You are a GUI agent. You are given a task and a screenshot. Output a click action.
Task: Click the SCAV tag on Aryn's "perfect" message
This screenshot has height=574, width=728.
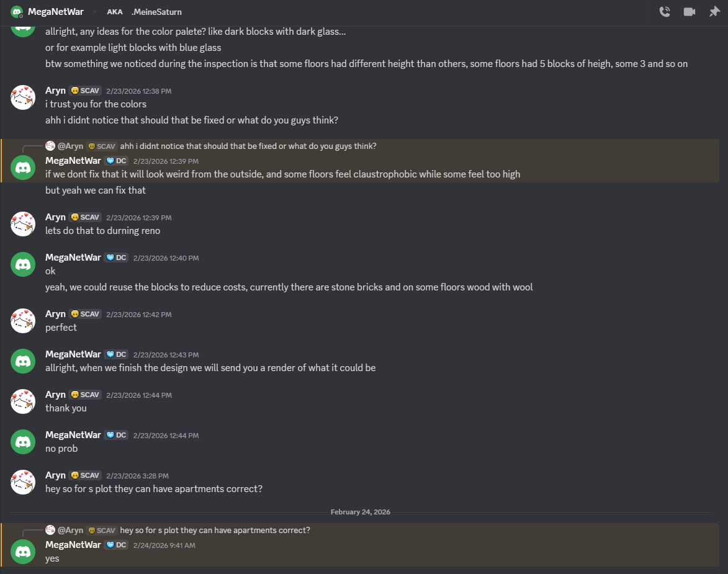click(x=86, y=314)
